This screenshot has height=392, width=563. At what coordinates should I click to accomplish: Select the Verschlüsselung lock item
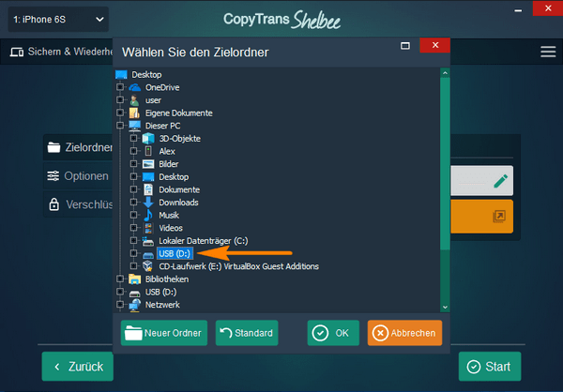78,204
